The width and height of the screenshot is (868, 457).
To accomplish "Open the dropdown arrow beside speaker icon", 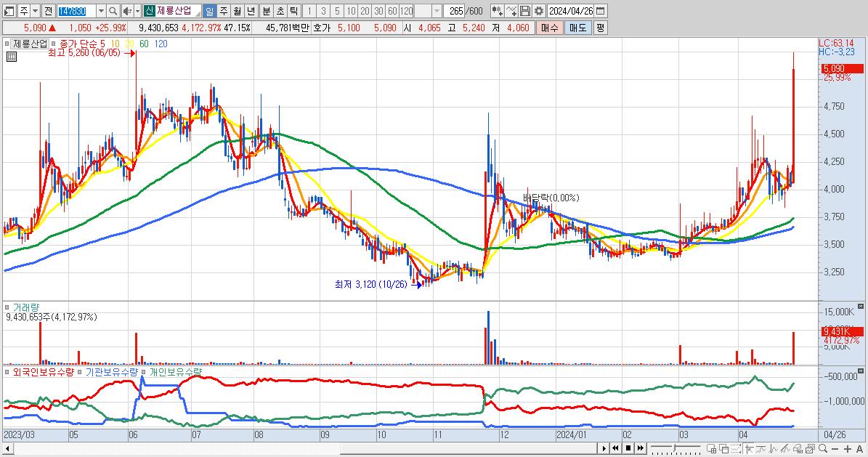I will point(137,10).
